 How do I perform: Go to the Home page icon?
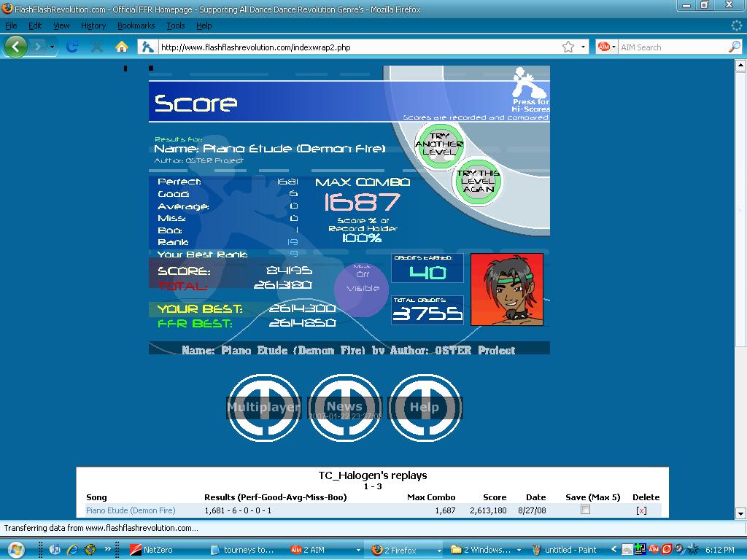(122, 47)
